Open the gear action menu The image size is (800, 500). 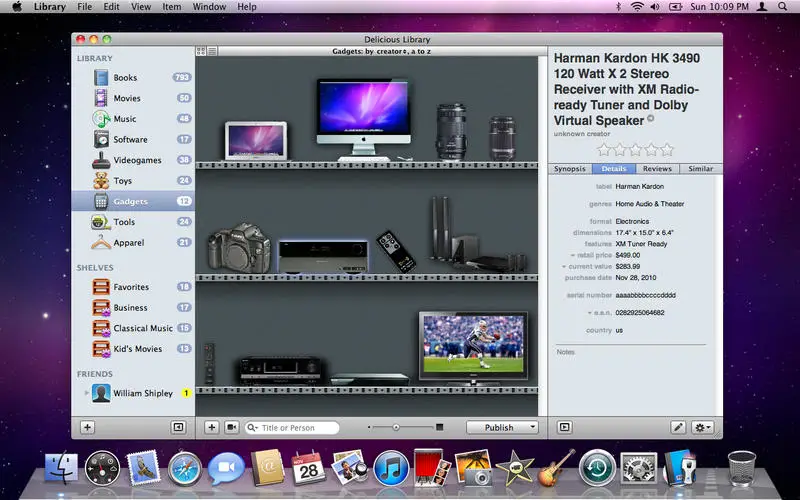click(702, 428)
